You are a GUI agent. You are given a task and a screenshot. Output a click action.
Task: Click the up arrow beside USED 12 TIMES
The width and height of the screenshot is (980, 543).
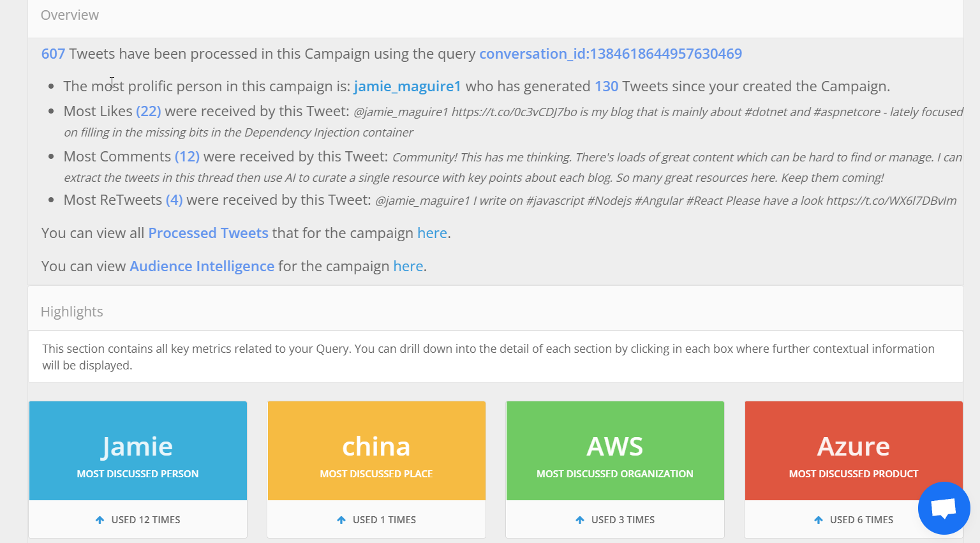pos(100,520)
